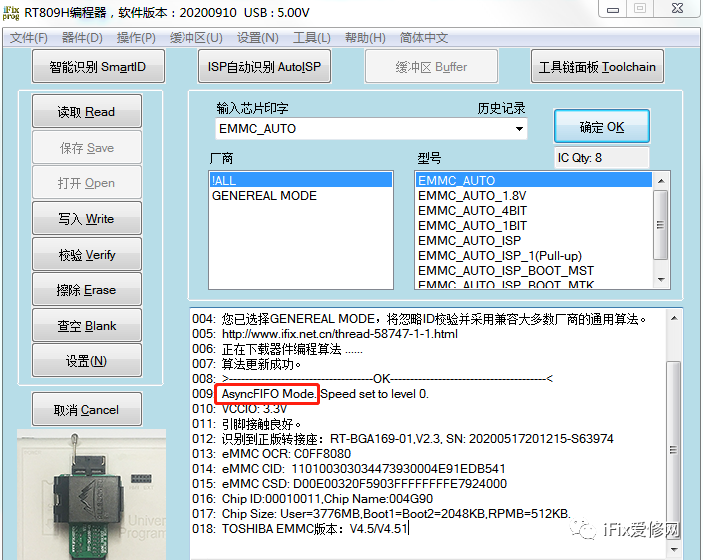The height and width of the screenshot is (560, 703).
Task: Click the 设置(N) button in left panel
Action: [x=87, y=361]
